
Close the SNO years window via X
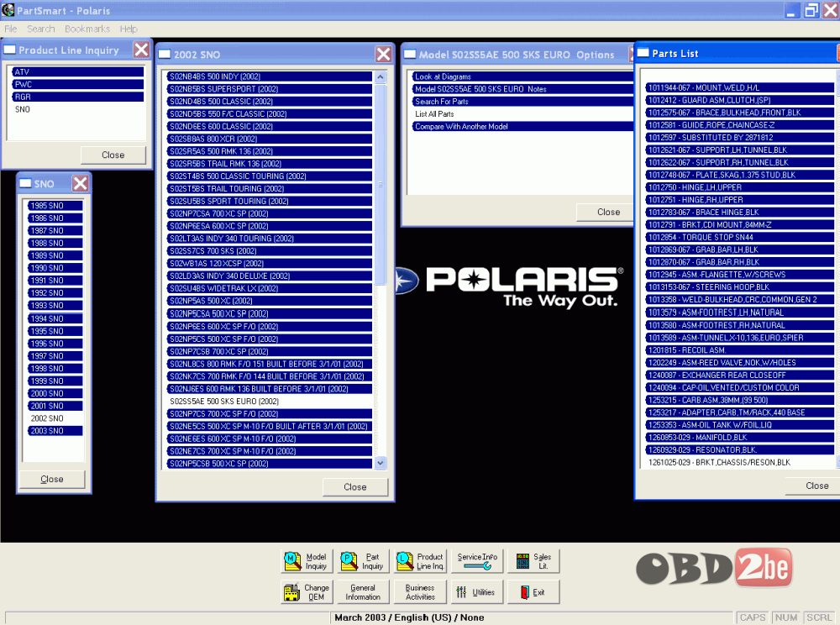[x=81, y=184]
